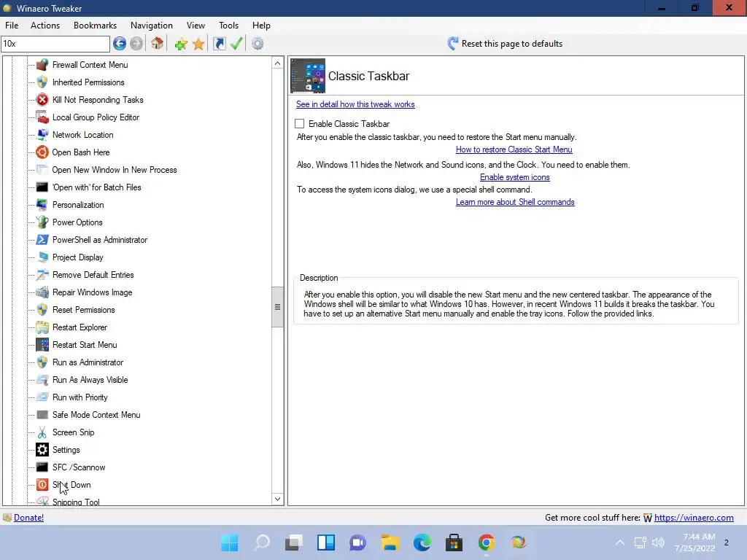Screen dimensions: 747x560
Task: Show hidden tray icons chevron
Action: coord(620,542)
